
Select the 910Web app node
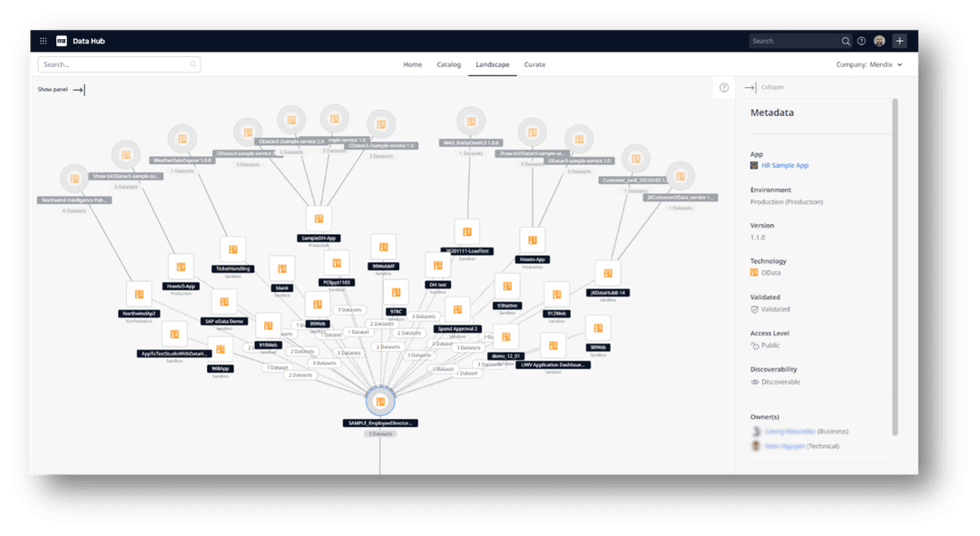point(268,326)
